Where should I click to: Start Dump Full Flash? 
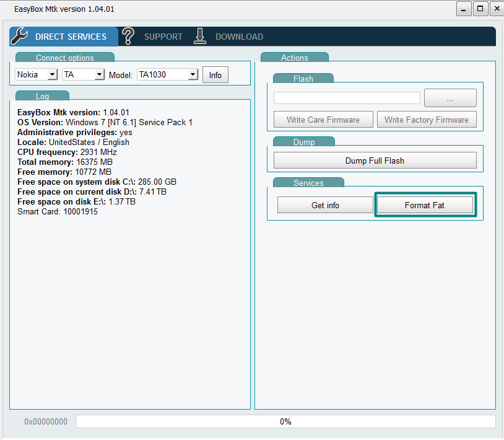pyautogui.click(x=375, y=161)
